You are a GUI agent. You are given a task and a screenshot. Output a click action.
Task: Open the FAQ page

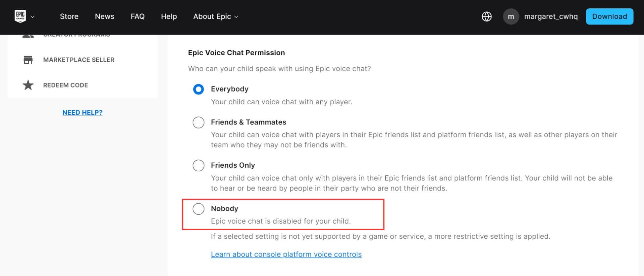[138, 16]
